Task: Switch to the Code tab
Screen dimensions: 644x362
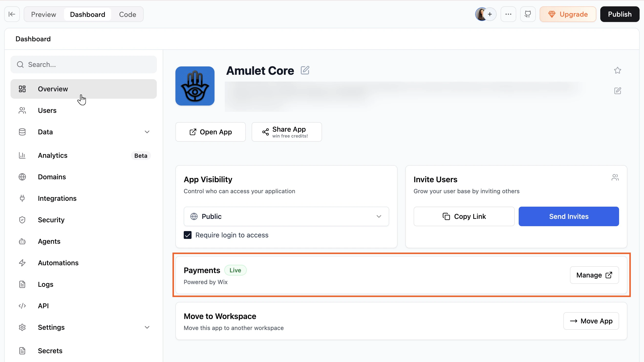Action: click(127, 14)
